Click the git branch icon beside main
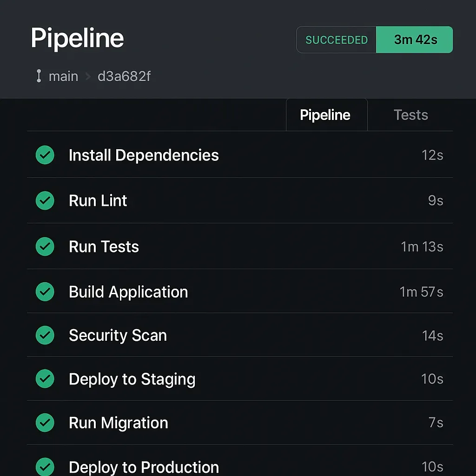This screenshot has height=476, width=476. [x=39, y=76]
